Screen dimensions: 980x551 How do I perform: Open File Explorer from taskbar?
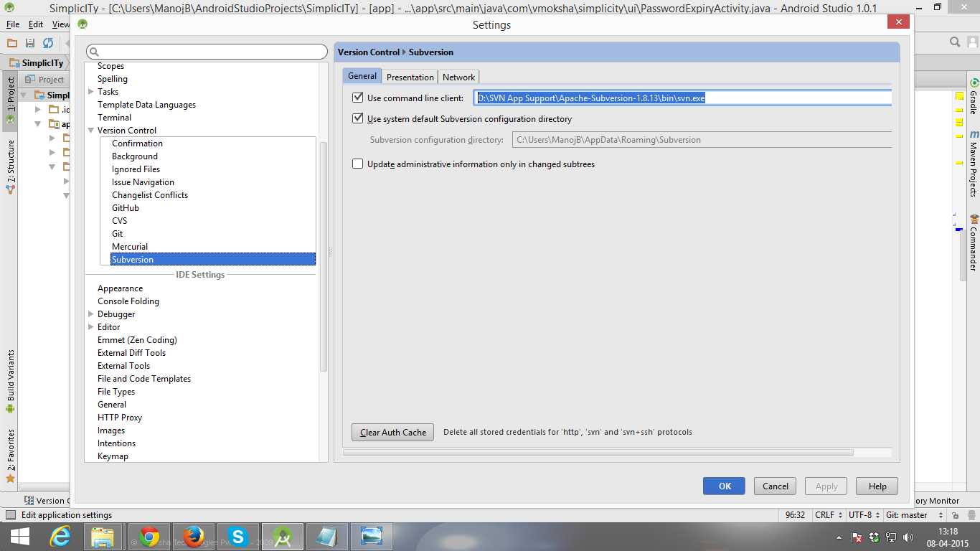(x=103, y=537)
